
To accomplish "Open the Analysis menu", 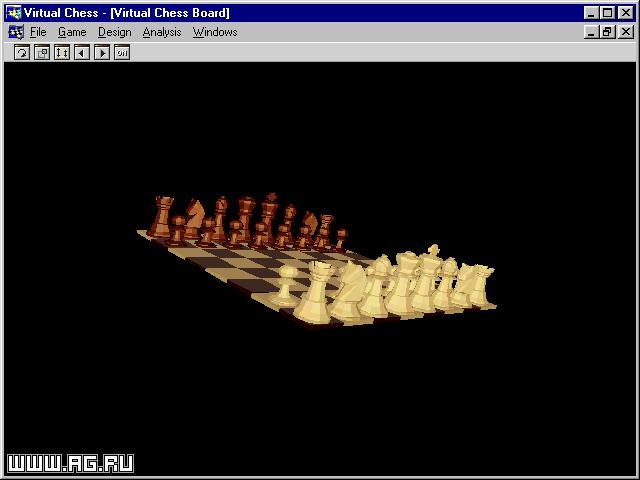I will 162,32.
